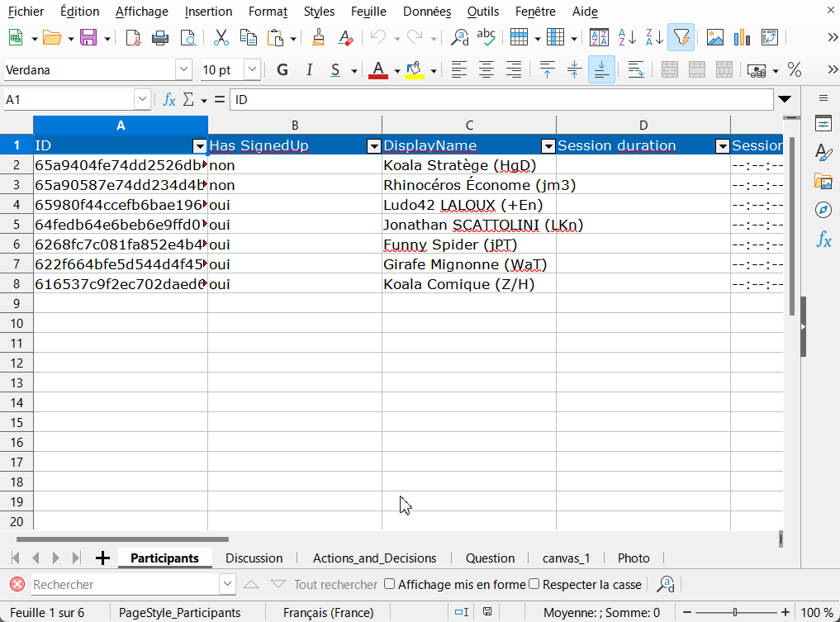Click the Paste clipboard icon
840x622 pixels.
275,37
